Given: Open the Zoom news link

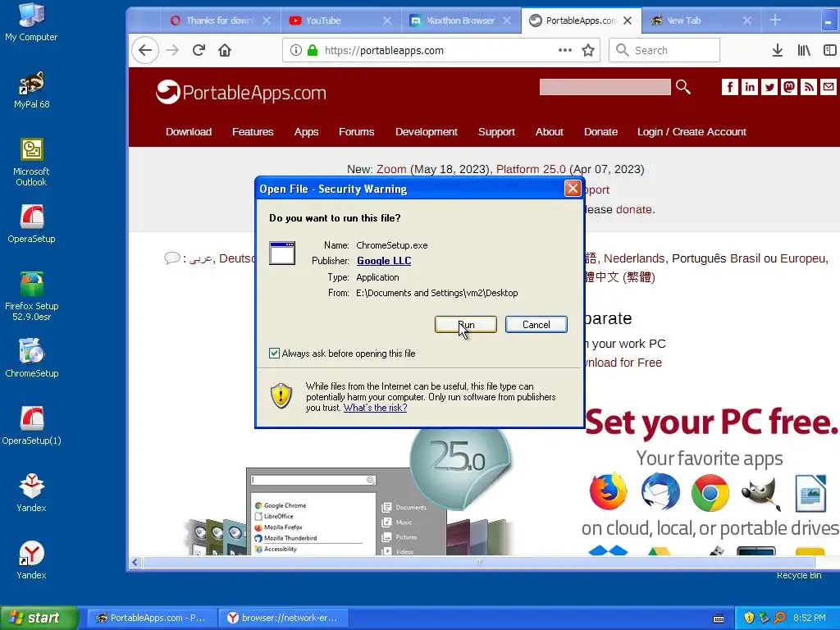Looking at the screenshot, I should 391,169.
